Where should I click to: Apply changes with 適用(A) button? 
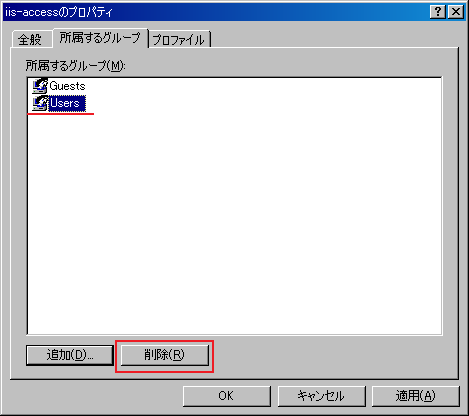[416, 396]
